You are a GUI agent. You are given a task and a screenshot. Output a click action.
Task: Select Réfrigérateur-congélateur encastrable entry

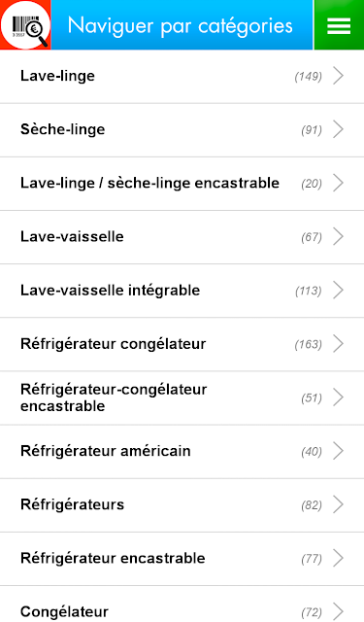[182, 397]
